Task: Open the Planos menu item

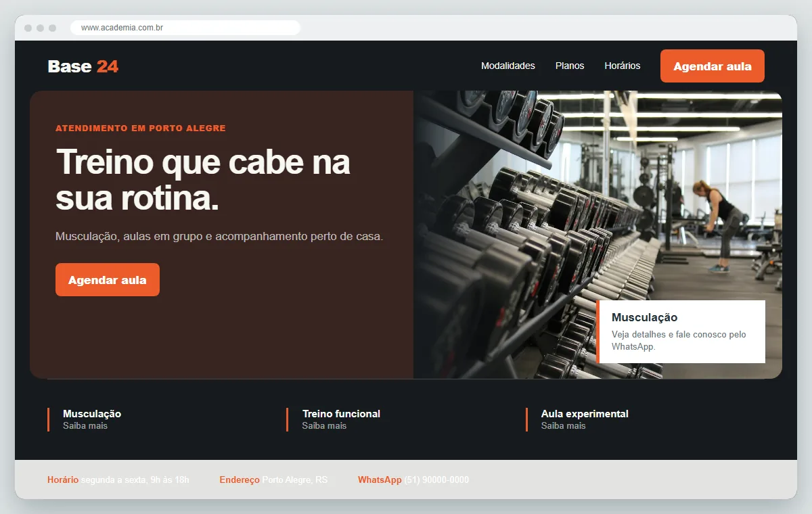Action: pos(570,66)
